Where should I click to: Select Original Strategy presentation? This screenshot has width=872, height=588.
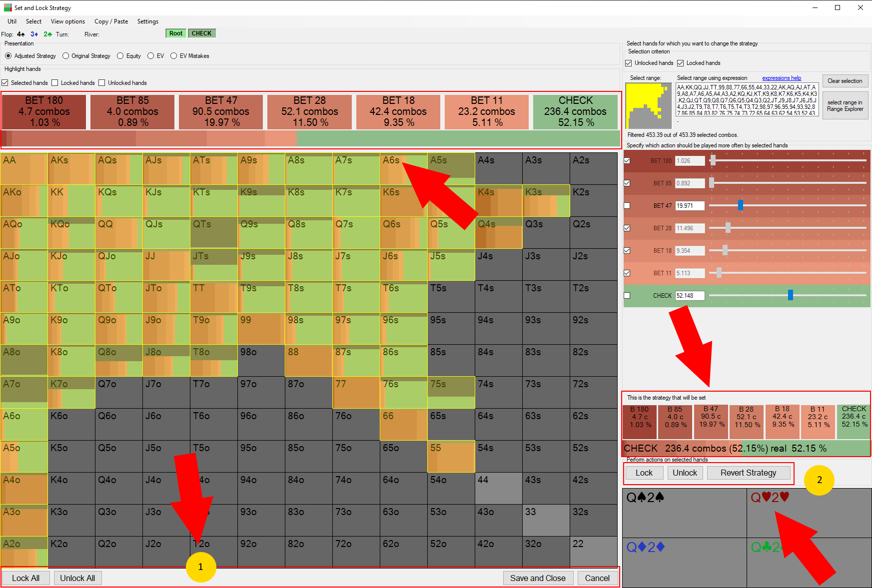86,56
